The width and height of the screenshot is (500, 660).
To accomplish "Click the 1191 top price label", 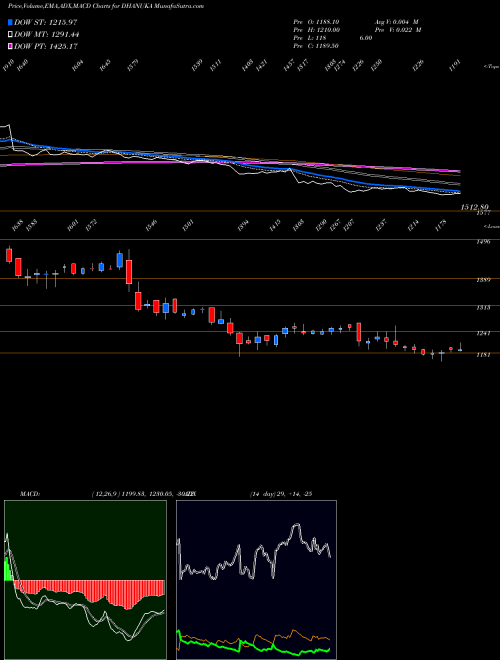I will [455, 65].
